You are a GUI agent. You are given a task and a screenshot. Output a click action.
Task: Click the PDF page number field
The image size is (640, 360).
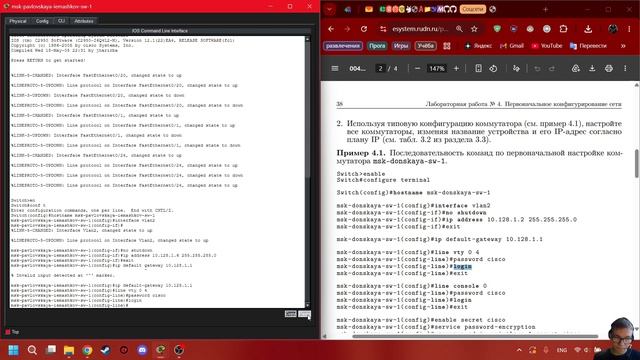pyautogui.click(x=380, y=69)
